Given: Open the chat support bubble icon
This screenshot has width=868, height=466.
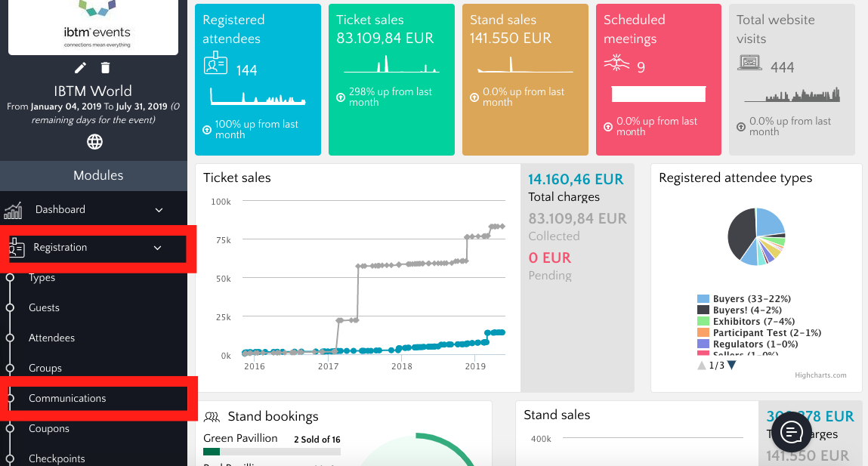Looking at the screenshot, I should coord(791,432).
